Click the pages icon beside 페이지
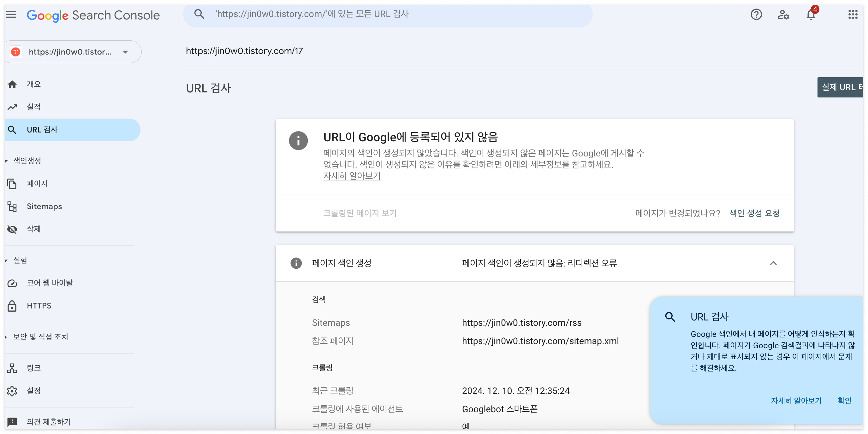This screenshot has height=434, width=868. [12, 184]
